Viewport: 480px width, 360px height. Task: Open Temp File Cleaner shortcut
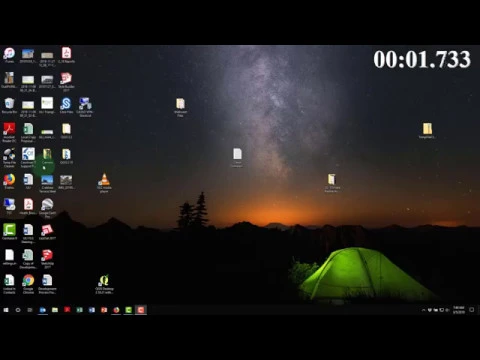point(9,158)
